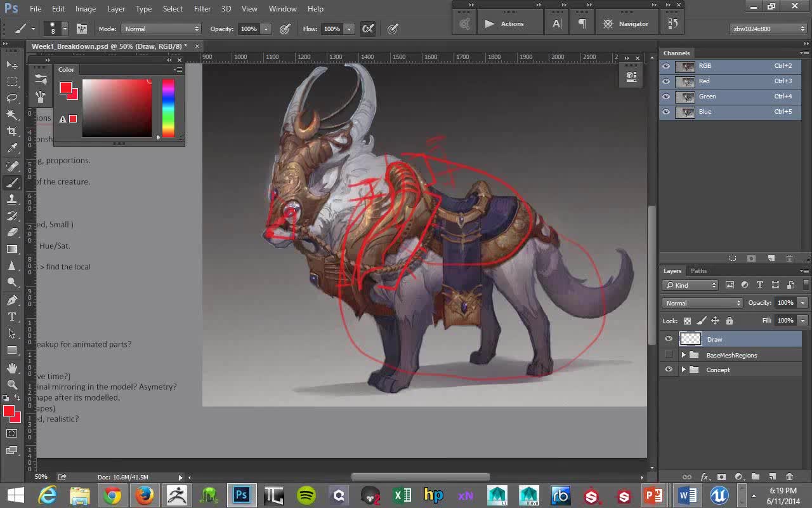
Task: Toggle Red channel visibility
Action: coord(666,81)
